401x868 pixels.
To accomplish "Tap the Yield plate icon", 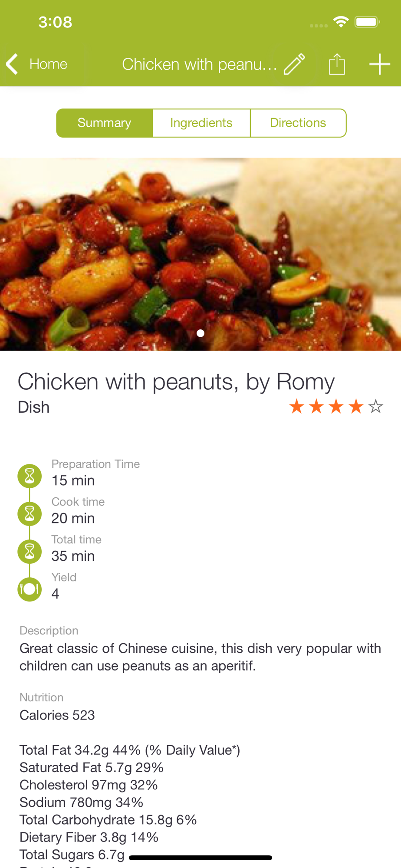I will coord(30,589).
